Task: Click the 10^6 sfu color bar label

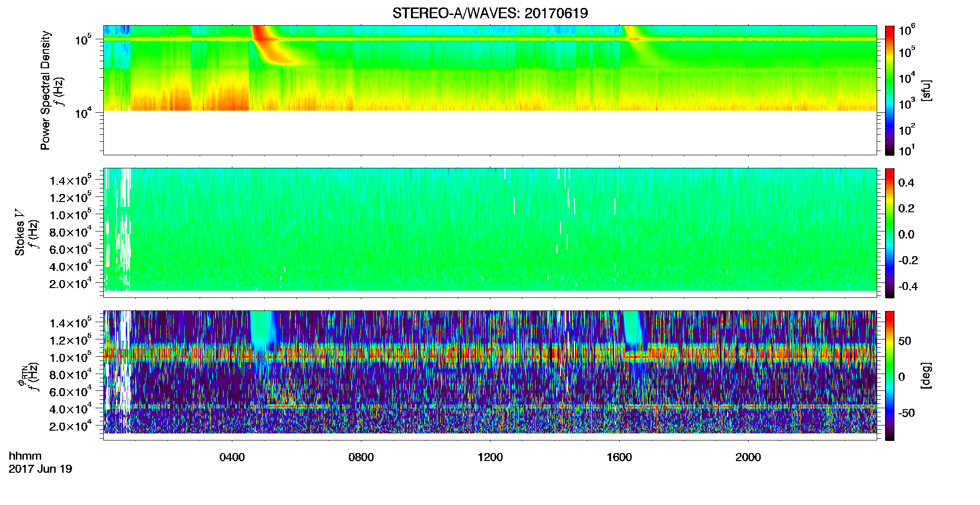Action: pos(907,29)
